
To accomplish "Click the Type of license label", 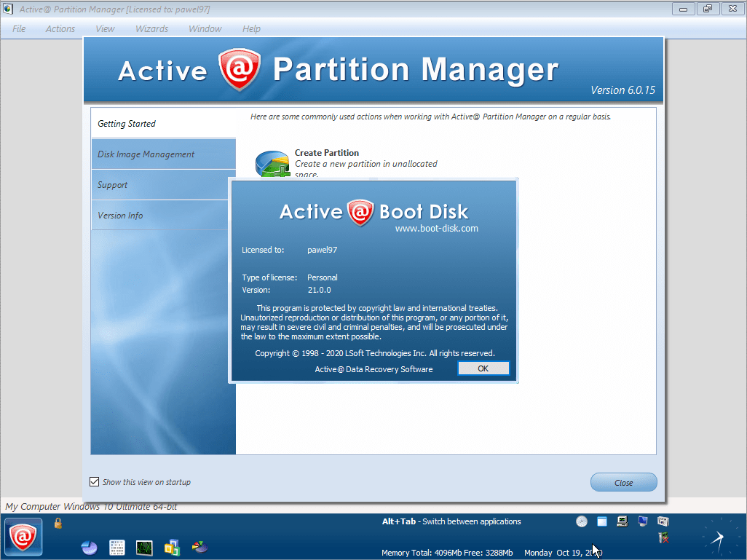I will tap(269, 277).
